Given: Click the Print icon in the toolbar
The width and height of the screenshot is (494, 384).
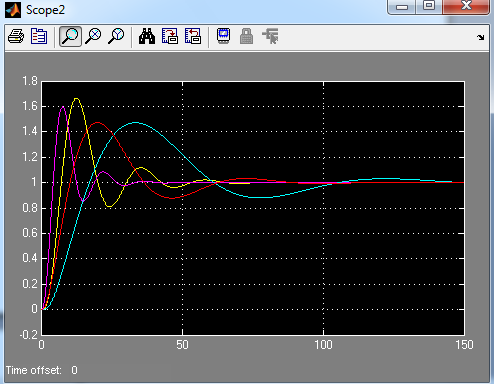Looking at the screenshot, I should pos(16,36).
